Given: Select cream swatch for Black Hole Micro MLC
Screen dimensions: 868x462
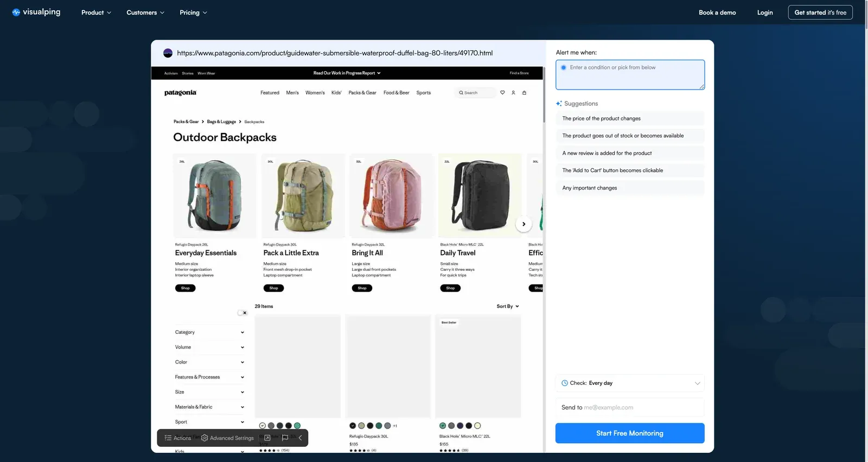Looking at the screenshot, I should coord(477,426).
